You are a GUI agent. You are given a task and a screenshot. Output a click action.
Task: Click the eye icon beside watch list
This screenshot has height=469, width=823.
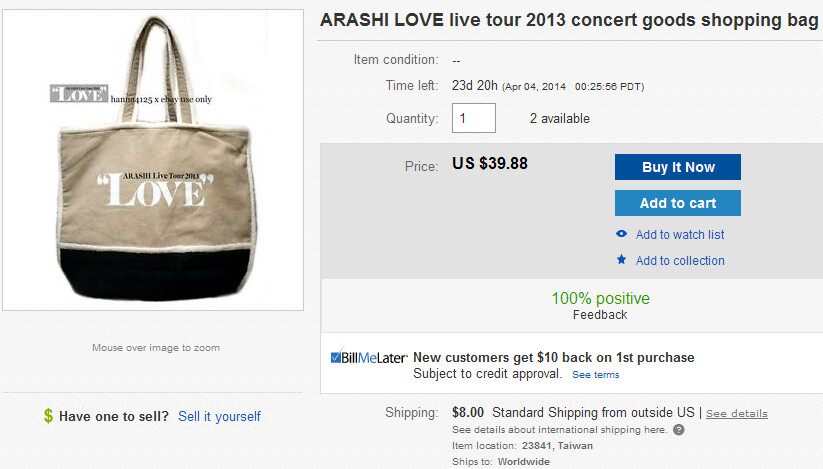tap(622, 234)
